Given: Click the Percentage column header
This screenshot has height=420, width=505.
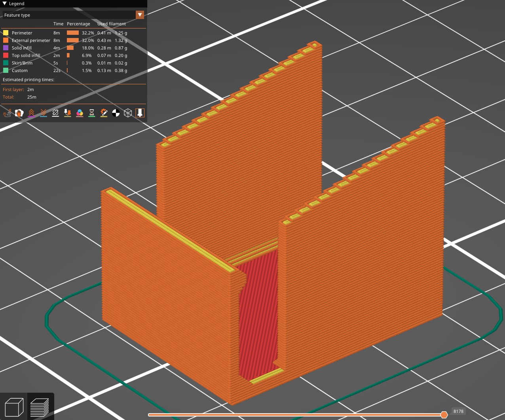Looking at the screenshot, I should 78,24.
